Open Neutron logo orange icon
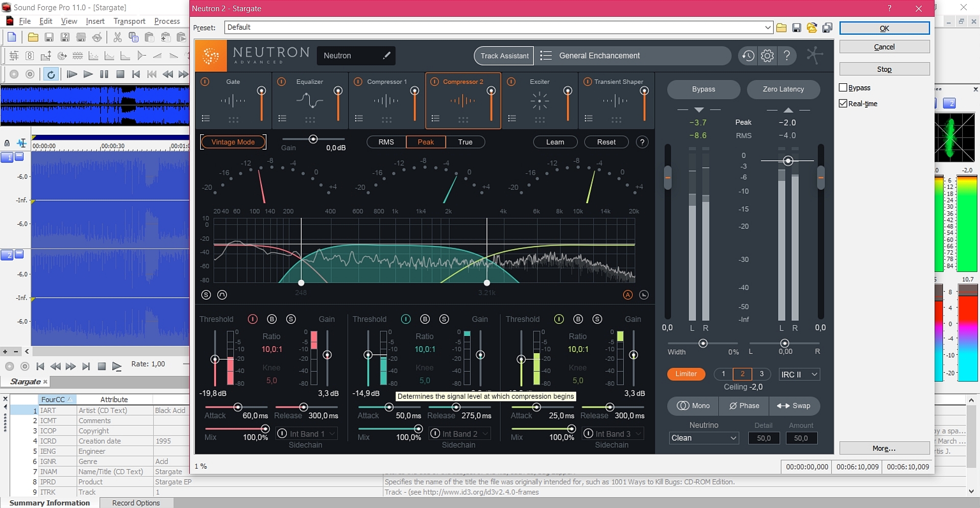This screenshot has height=508, width=980. (x=211, y=56)
